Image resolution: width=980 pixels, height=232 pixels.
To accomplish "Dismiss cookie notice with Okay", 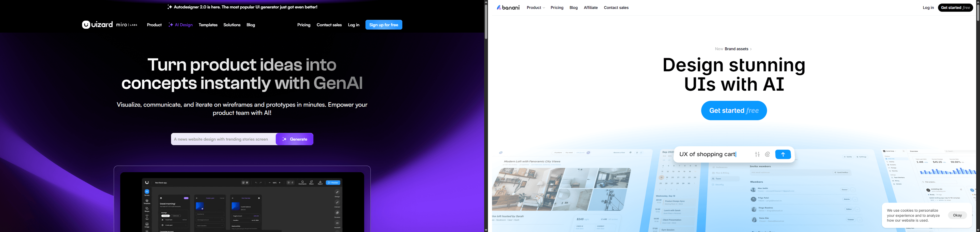I will pyautogui.click(x=957, y=215).
